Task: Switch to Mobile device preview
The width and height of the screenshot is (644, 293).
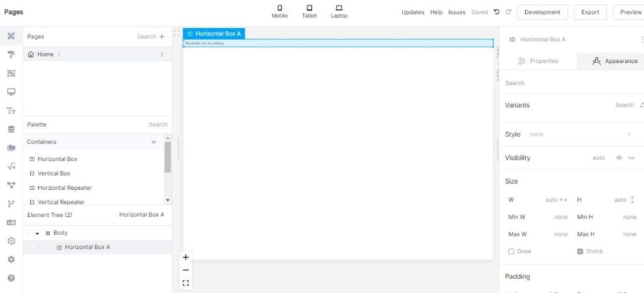Action: [x=279, y=11]
